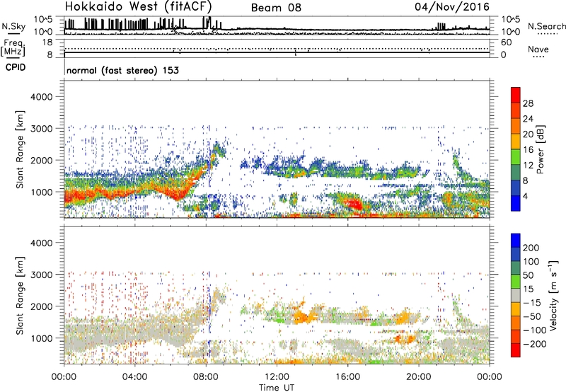566x392 pixels.
Task: Click the '4000' tick in power panel
Action: click(42, 97)
